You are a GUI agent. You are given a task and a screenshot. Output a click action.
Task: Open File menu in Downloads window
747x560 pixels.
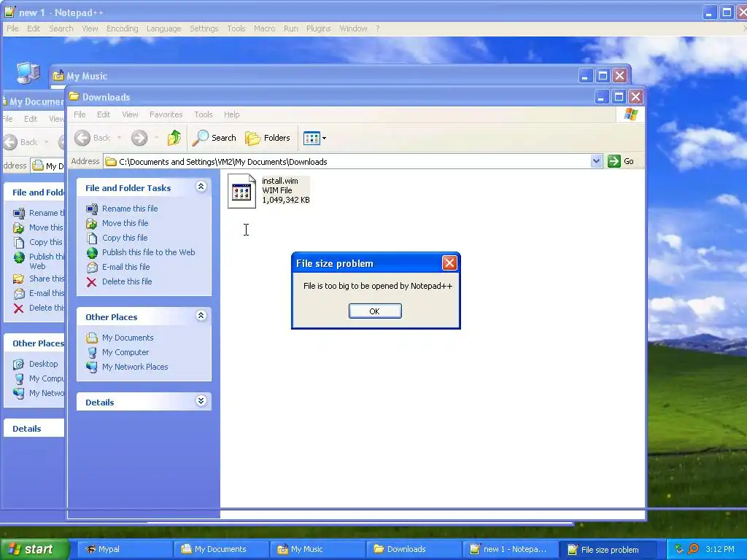tap(80, 114)
